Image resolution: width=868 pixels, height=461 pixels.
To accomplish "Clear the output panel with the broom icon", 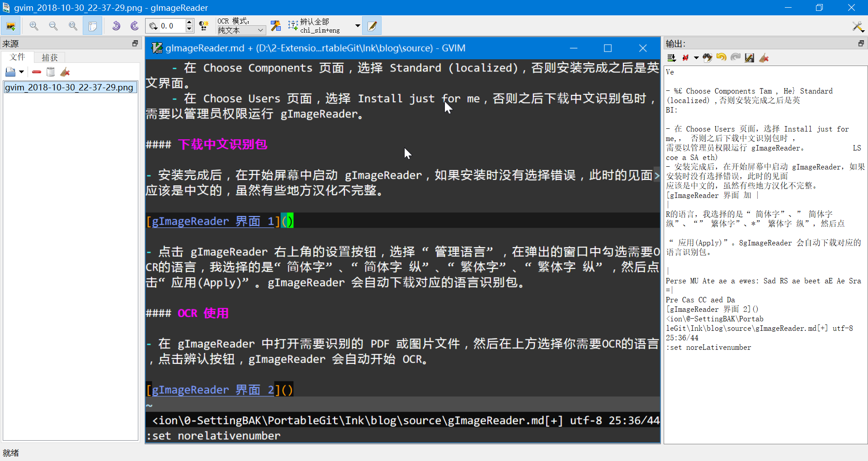I will (x=764, y=58).
